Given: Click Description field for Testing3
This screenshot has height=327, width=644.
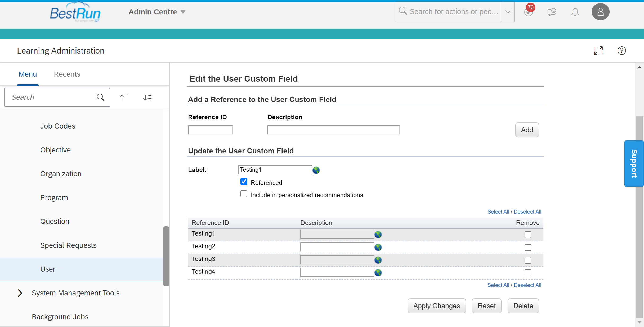Looking at the screenshot, I should [337, 260].
